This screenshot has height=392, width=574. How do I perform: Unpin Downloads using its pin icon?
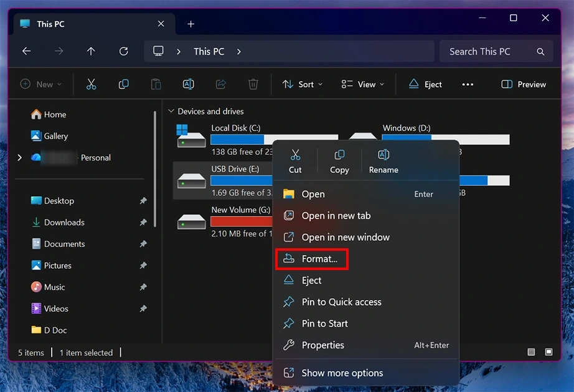click(143, 222)
